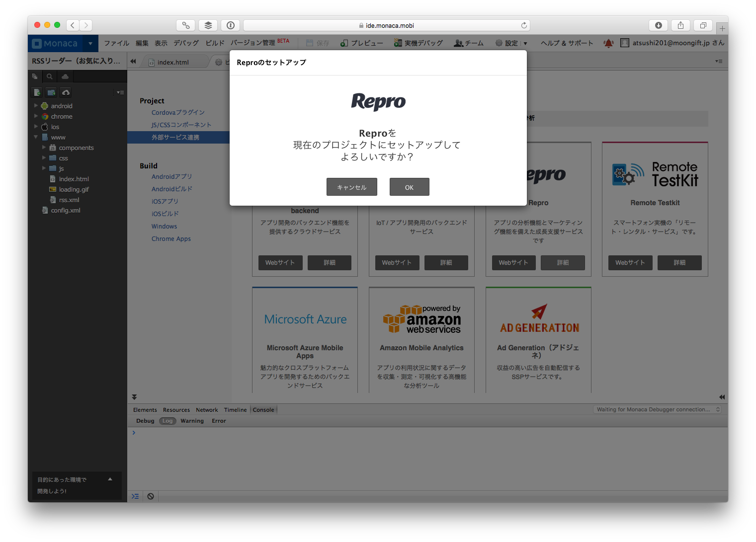756x542 pixels.
Task: Select rss.xml in the file tree
Action: click(x=69, y=200)
